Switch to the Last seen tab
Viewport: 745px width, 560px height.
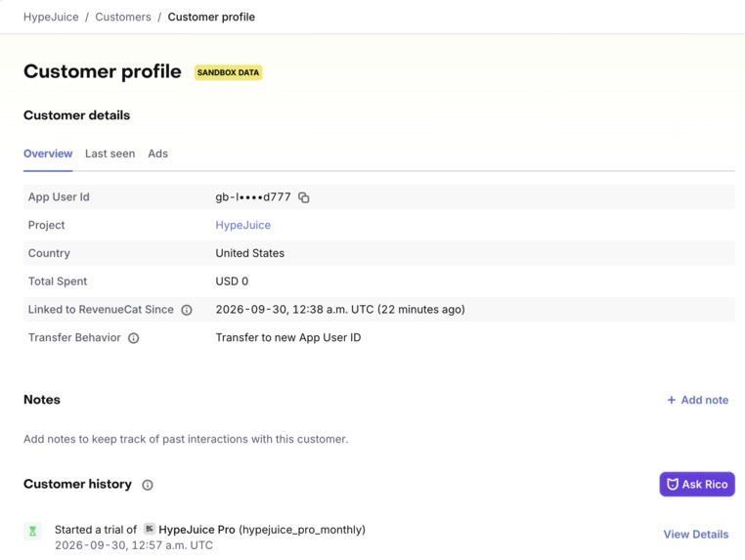(x=110, y=153)
